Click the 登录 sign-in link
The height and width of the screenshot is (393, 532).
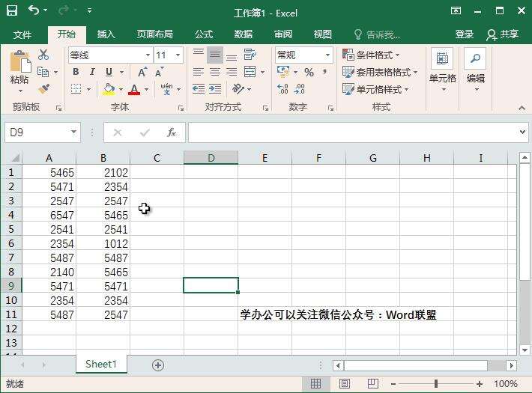pyautogui.click(x=465, y=34)
